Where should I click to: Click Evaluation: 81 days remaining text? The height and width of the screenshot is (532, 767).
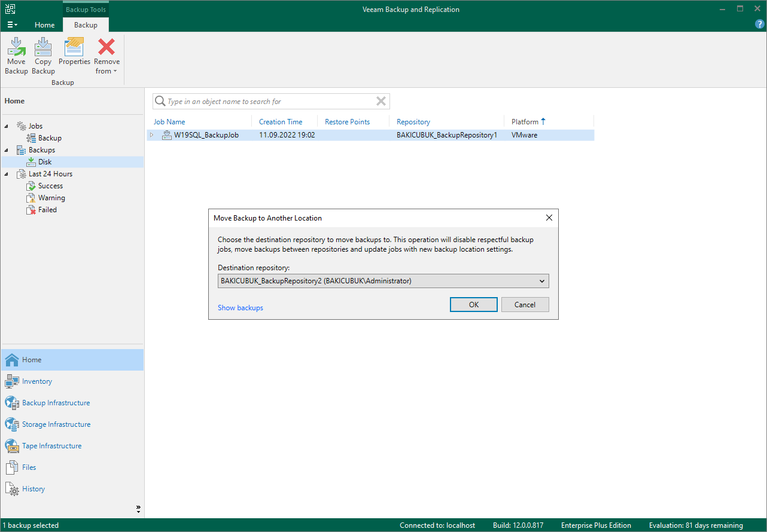[x=696, y=525]
